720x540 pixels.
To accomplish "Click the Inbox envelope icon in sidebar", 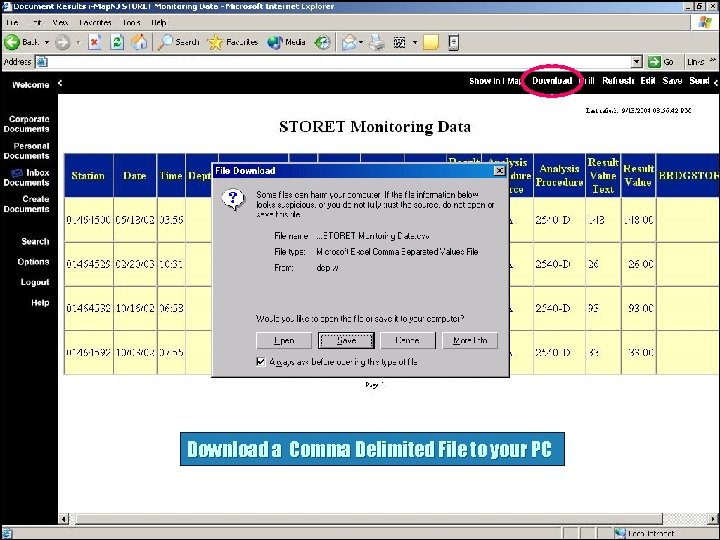I will click(x=17, y=173).
